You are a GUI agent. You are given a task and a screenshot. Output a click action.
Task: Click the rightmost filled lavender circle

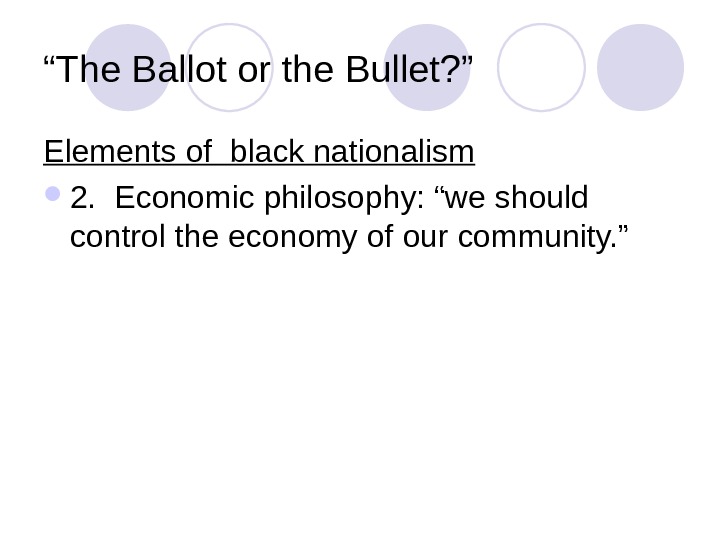click(x=640, y=67)
